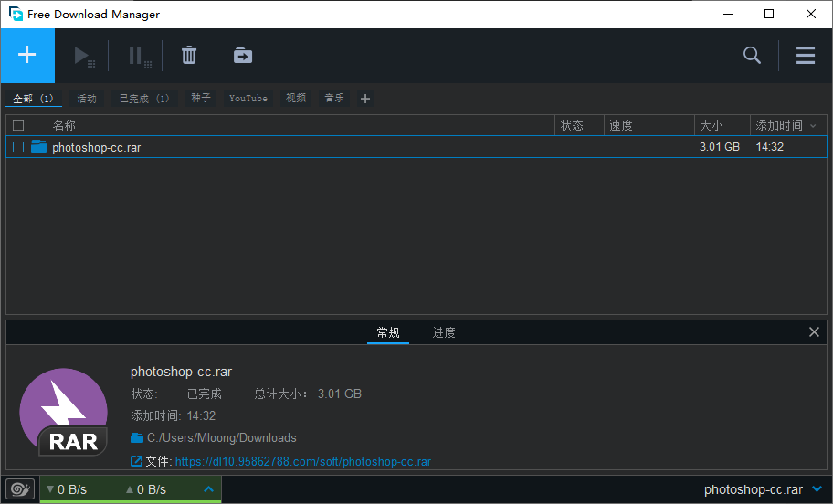Show the 种子 filter tab
Viewport: 833px width, 504px height.
[201, 99]
